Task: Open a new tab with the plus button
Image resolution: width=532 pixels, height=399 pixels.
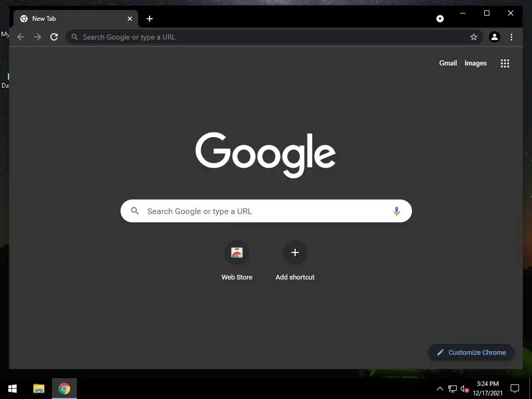Action: coord(150,19)
